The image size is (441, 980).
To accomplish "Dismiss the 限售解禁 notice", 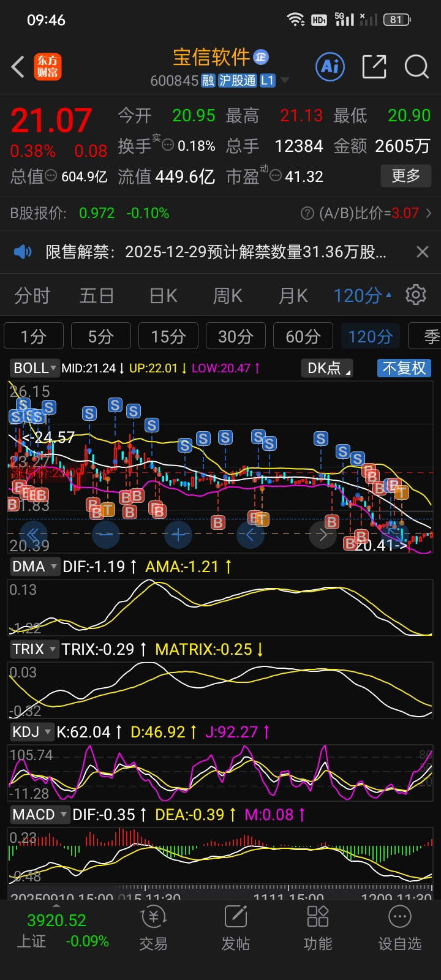I will coord(422,252).
